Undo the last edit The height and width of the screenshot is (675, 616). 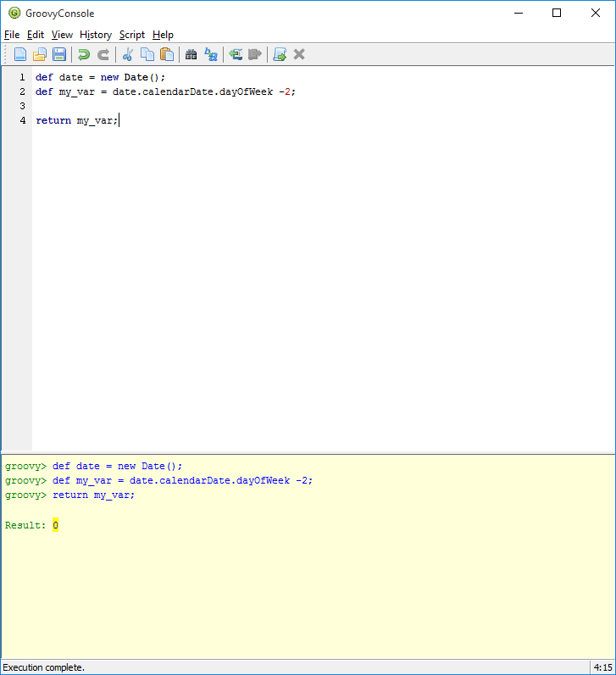83,54
